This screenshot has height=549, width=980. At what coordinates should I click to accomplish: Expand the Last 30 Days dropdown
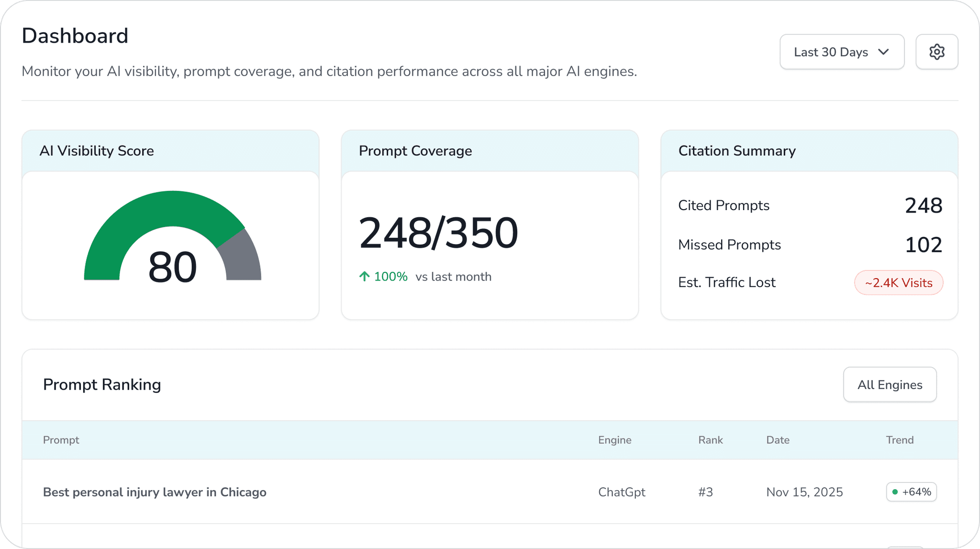[841, 52]
